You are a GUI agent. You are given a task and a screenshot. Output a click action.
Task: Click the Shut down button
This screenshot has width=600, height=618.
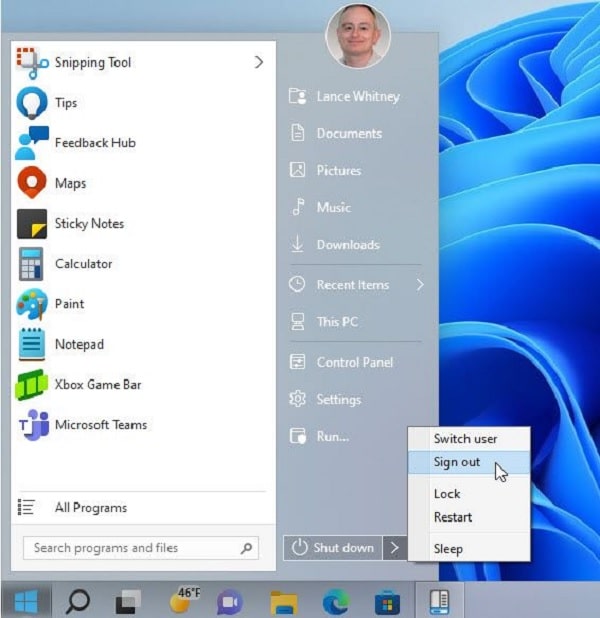coord(333,548)
